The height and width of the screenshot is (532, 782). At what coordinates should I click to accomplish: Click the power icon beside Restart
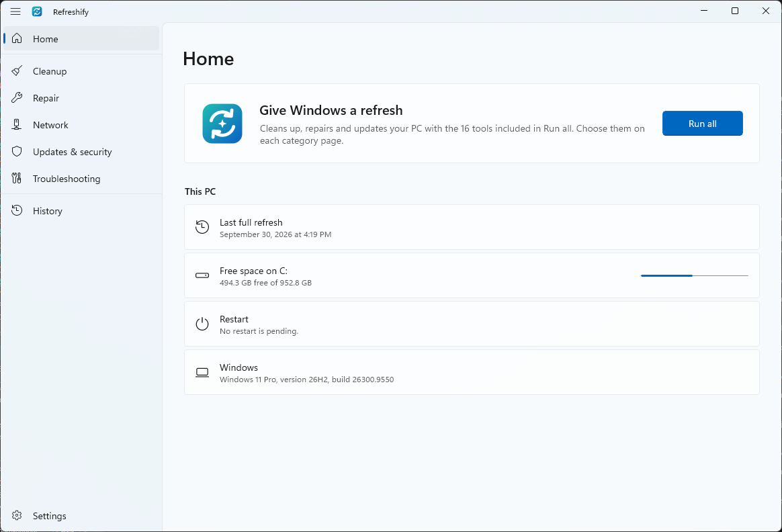[x=202, y=324]
